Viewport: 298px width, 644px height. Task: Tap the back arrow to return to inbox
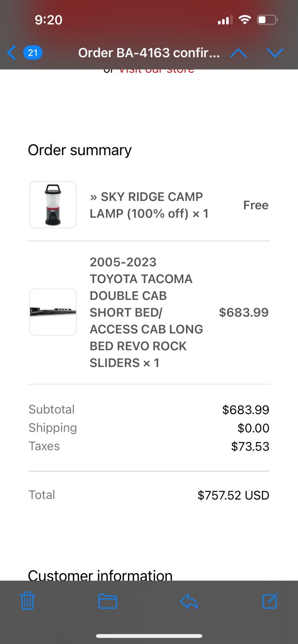[x=12, y=53]
